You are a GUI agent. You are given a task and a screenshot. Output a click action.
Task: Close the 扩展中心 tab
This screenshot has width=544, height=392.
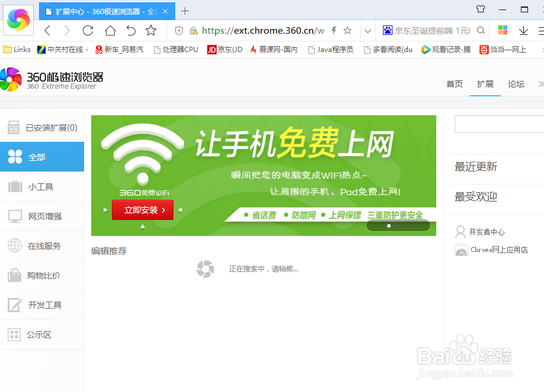pos(165,11)
